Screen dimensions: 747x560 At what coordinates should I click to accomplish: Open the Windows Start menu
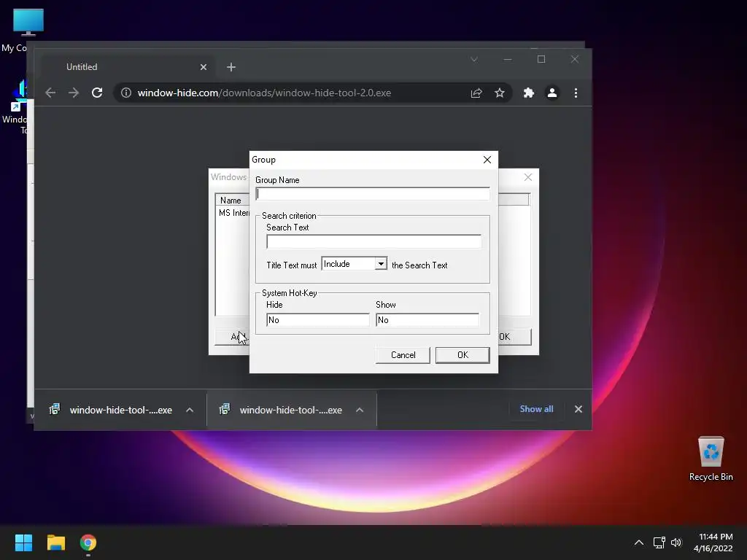pos(23,542)
